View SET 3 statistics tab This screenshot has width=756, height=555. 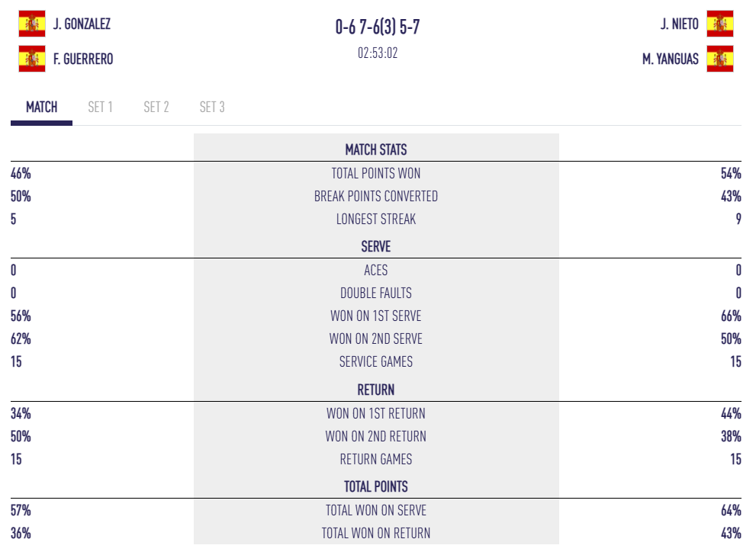[x=212, y=107]
